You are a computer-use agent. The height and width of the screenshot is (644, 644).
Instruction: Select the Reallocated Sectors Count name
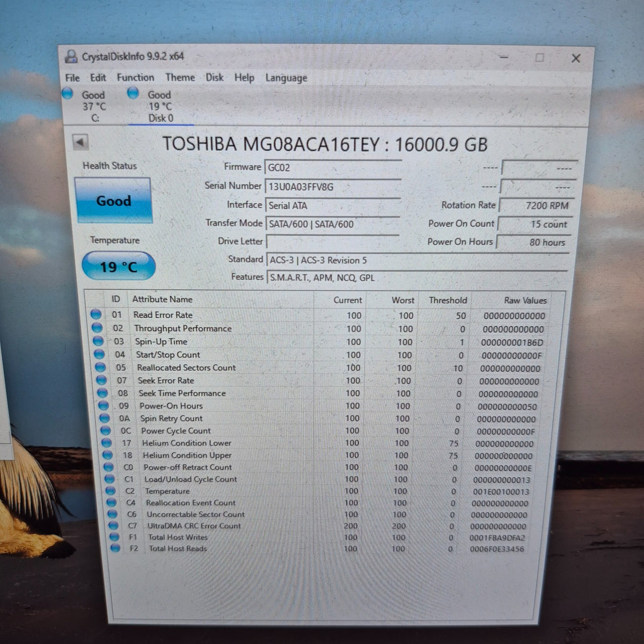pos(186,368)
